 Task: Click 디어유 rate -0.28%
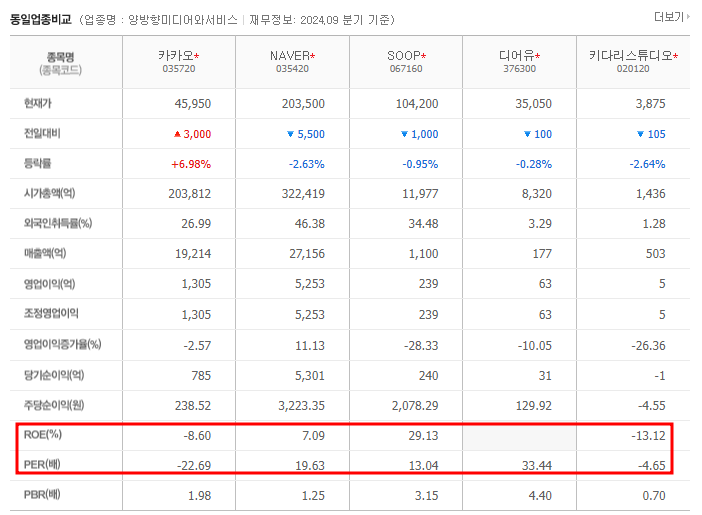534,164
